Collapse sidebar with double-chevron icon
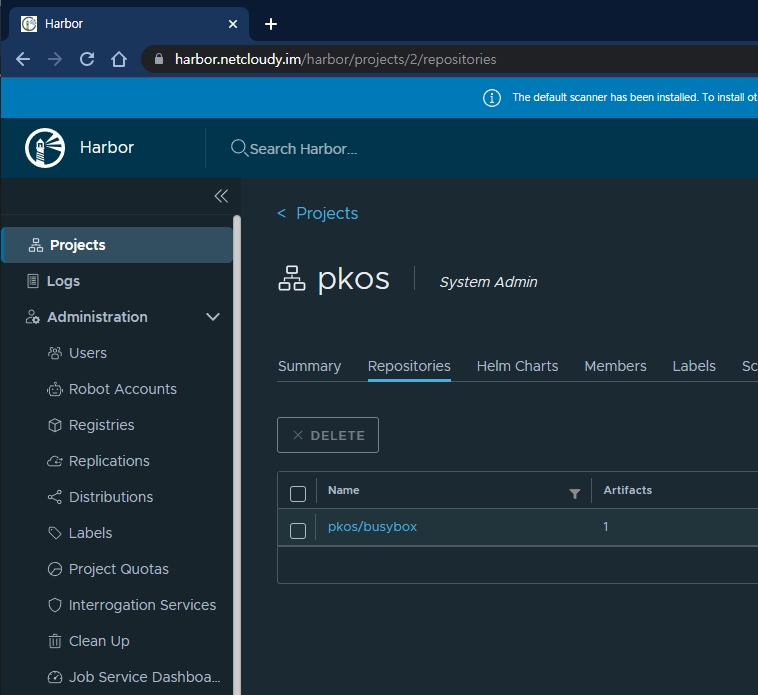The height and width of the screenshot is (695, 758). (x=221, y=196)
